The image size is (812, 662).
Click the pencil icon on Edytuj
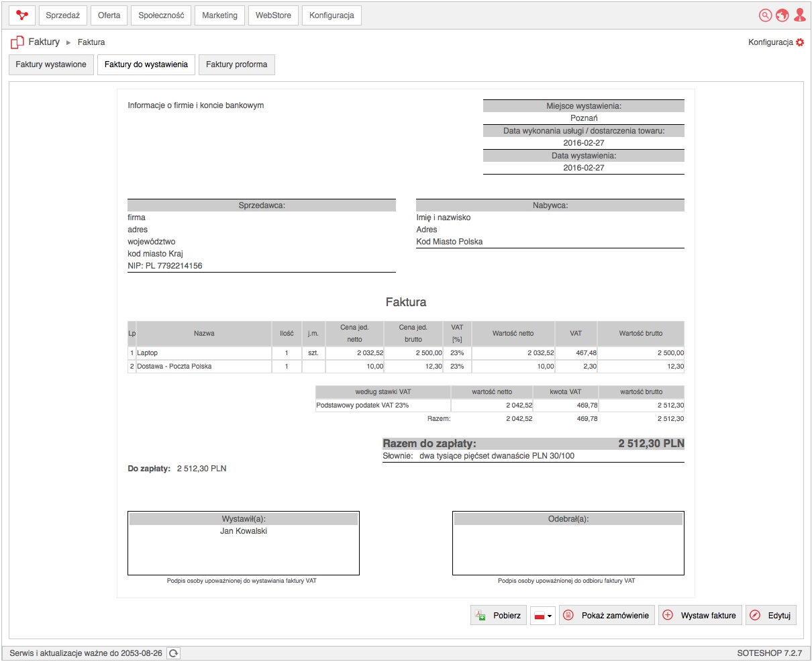tap(755, 615)
